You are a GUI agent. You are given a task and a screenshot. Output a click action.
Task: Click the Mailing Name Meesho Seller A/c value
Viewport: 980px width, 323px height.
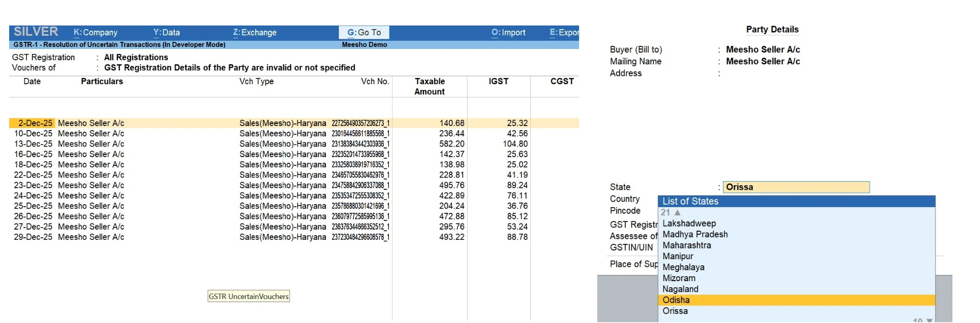click(763, 61)
